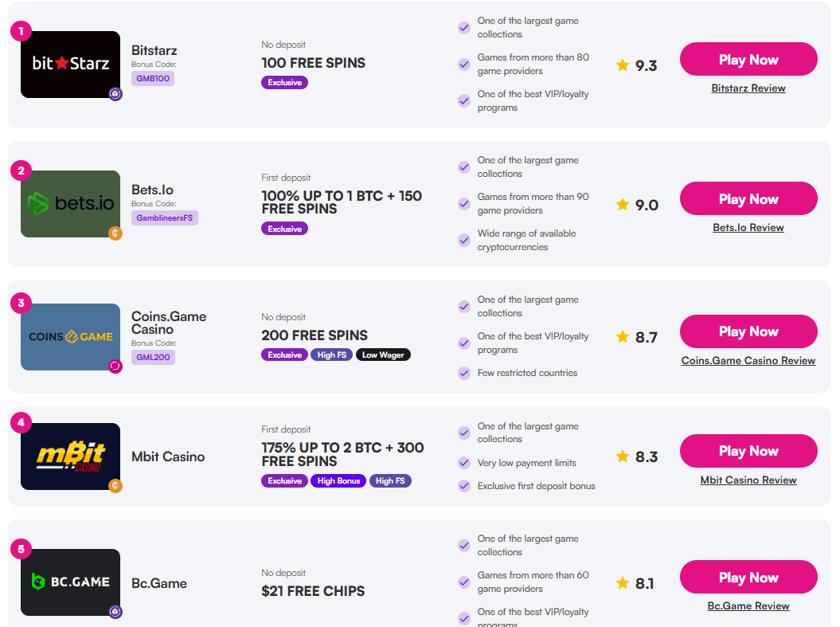The image size is (840, 627).
Task: Click Play Now for Bitstarz
Action: point(748,59)
